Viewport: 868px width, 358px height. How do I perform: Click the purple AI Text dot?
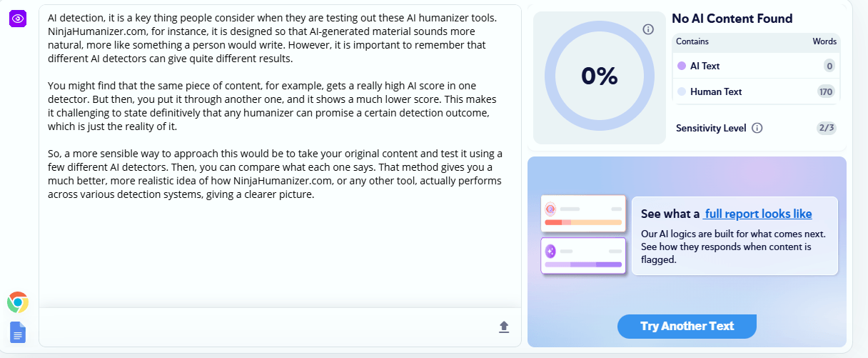682,66
